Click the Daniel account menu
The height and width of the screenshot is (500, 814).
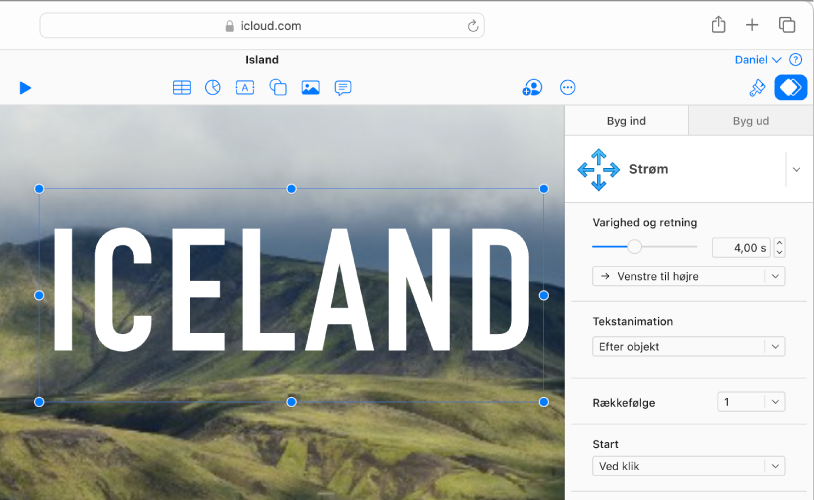757,60
